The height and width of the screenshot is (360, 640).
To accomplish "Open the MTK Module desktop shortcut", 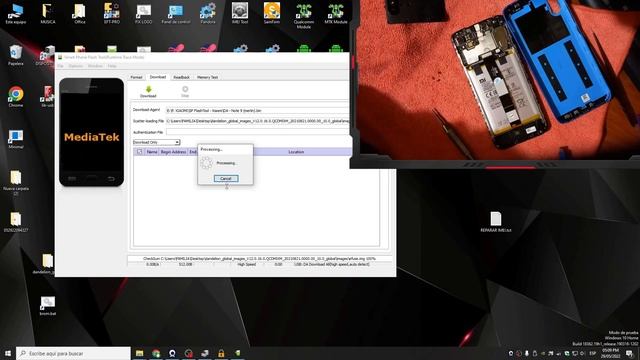I will tap(336, 13).
